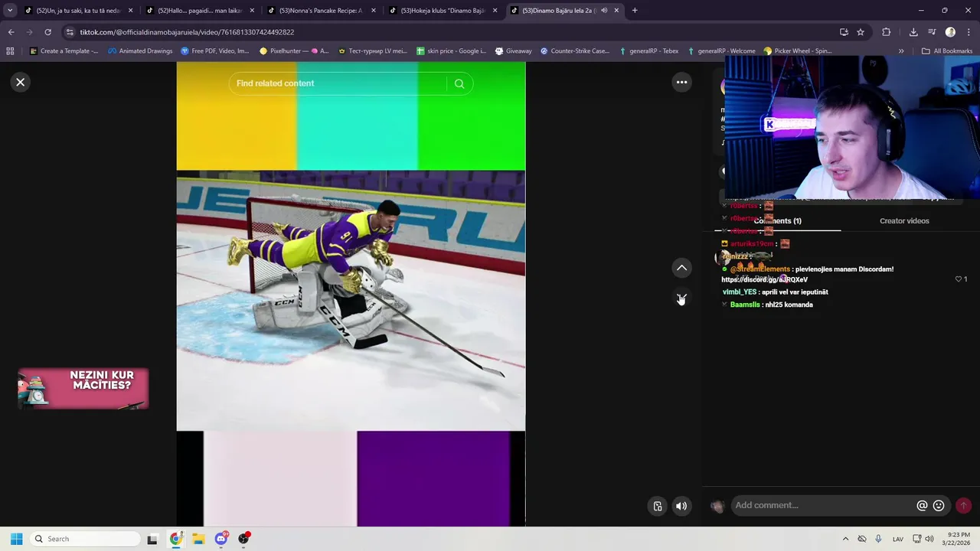
Task: Open the Create a Template bookmark
Action: [64, 51]
